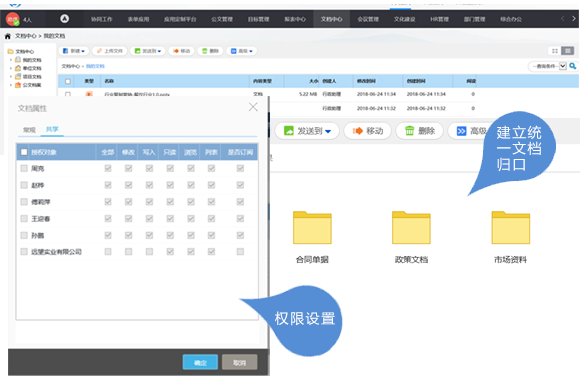Viewport: 580px width, 380px height.
Task: Open the large 发送到 dropdown
Action: (x=307, y=131)
